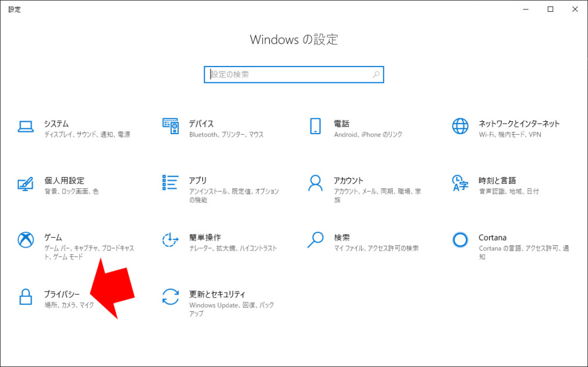This screenshot has width=588, height=367.
Task: Open the 簡単操作 accessibility icon
Action: (170, 240)
